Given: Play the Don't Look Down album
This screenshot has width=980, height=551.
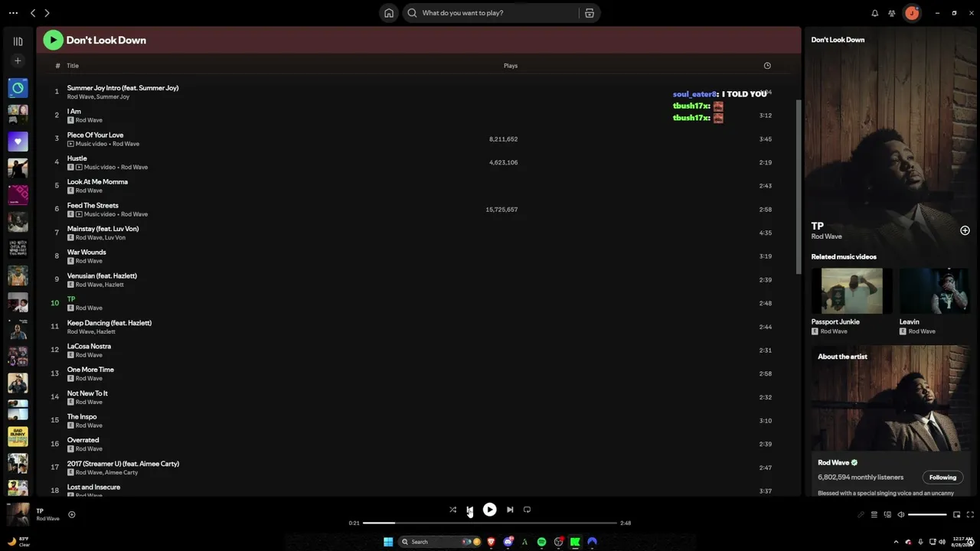Looking at the screenshot, I should (53, 40).
